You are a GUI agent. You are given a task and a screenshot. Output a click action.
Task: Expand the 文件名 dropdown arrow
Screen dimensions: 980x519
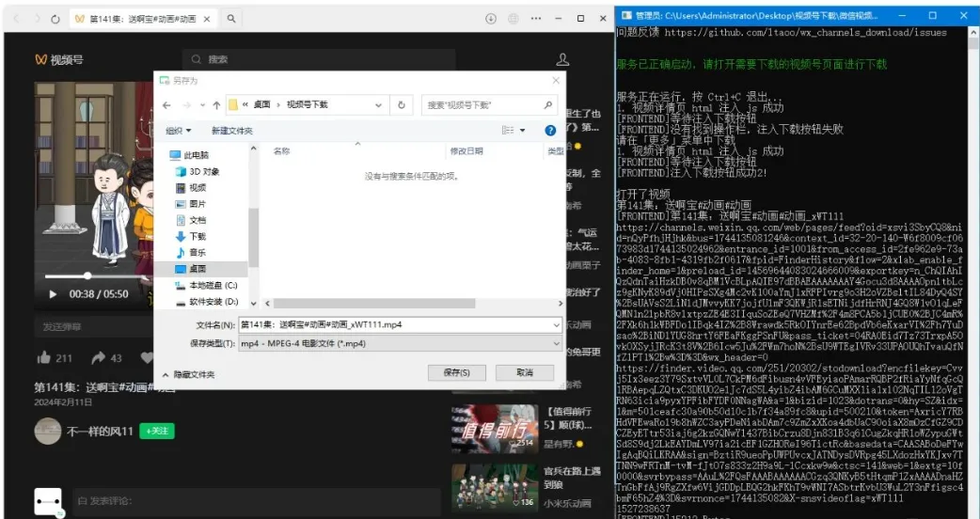(x=556, y=324)
